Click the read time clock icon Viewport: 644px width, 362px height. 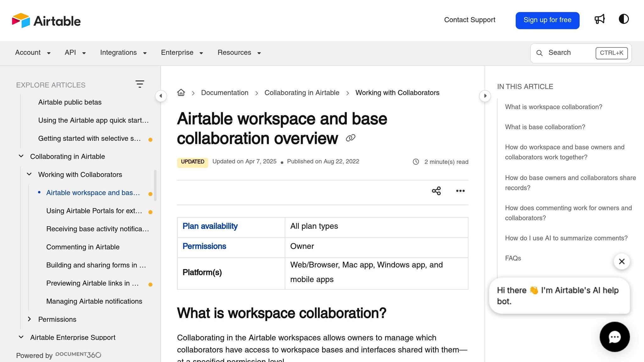click(416, 162)
